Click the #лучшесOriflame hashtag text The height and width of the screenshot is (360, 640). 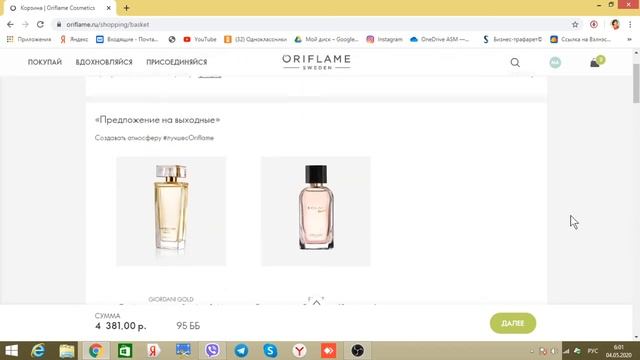188,138
